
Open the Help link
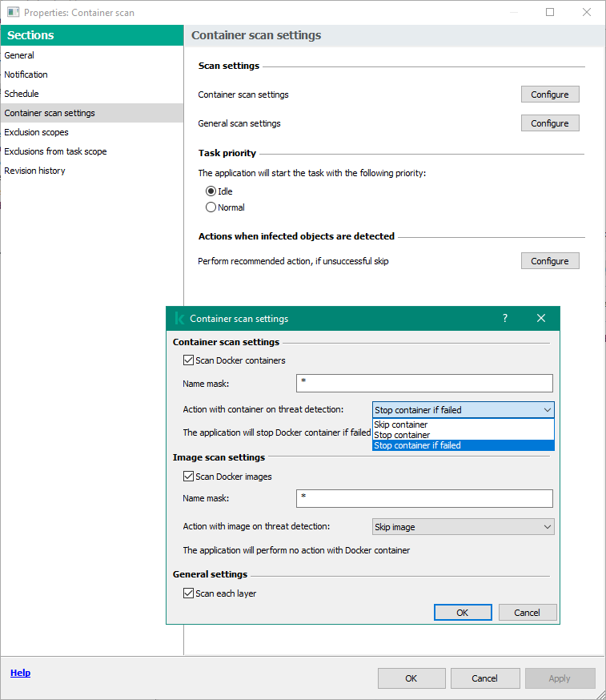tap(20, 673)
